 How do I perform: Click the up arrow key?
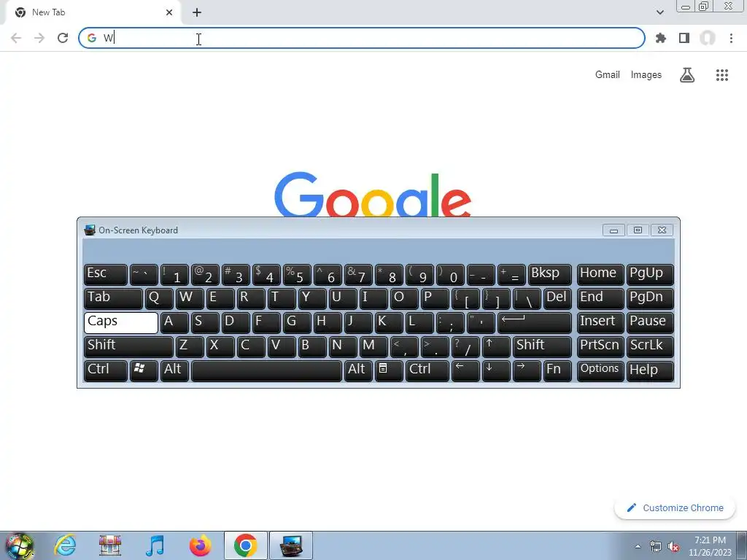(496, 346)
